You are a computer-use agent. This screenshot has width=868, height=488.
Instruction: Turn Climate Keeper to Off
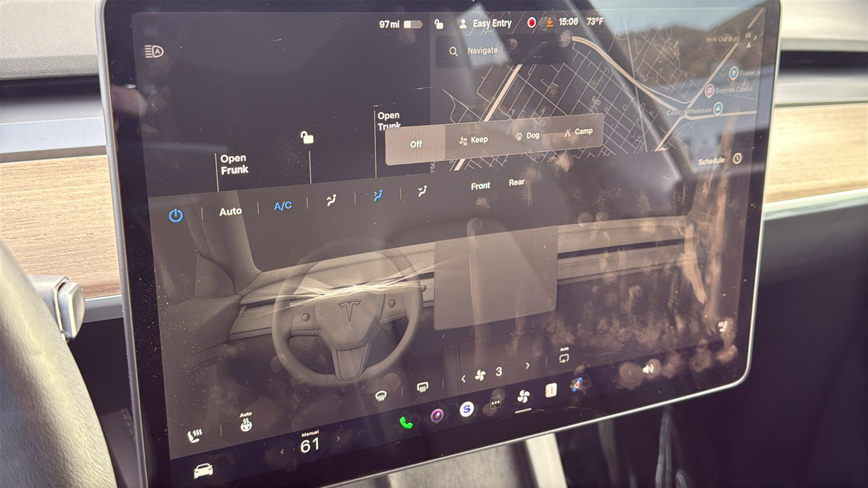pos(416,144)
